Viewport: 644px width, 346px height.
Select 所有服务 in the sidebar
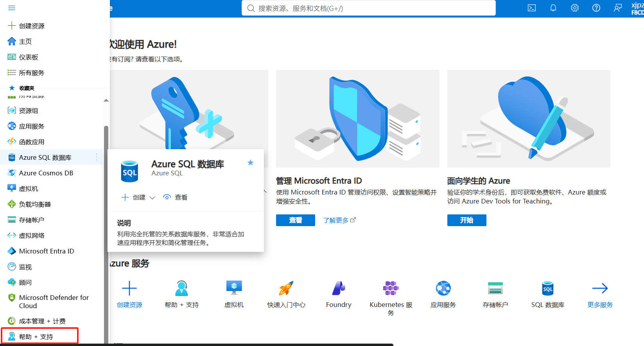pos(55,73)
